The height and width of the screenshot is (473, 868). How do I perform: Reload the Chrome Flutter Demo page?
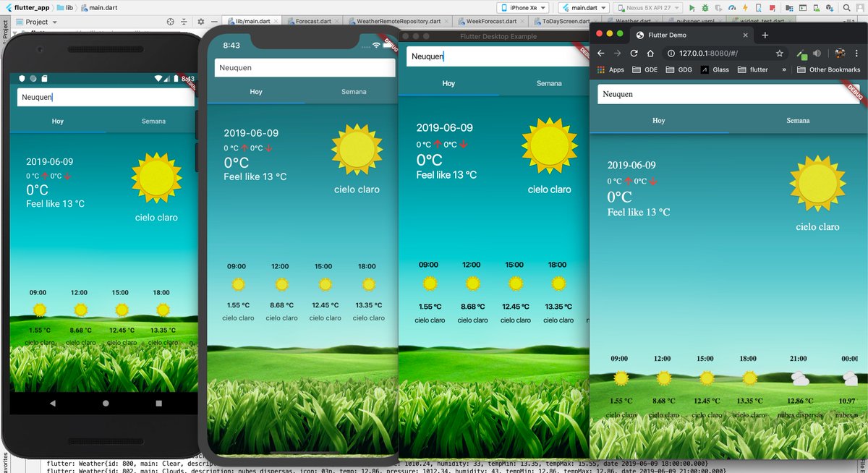(x=634, y=53)
